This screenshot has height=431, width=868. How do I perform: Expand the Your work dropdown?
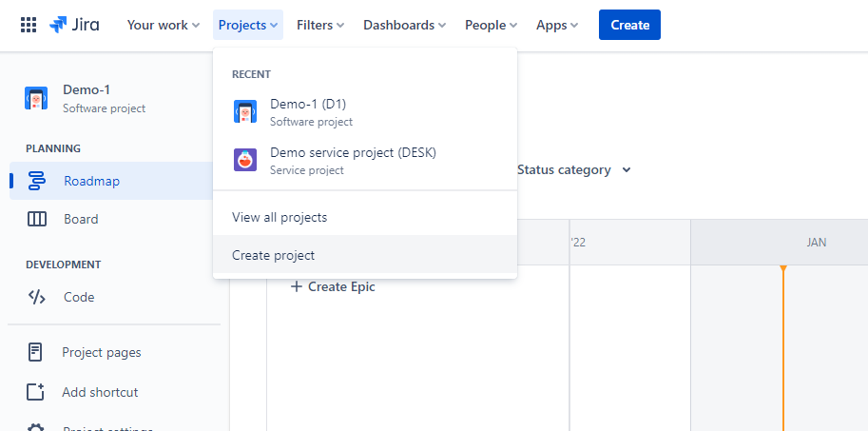click(164, 25)
